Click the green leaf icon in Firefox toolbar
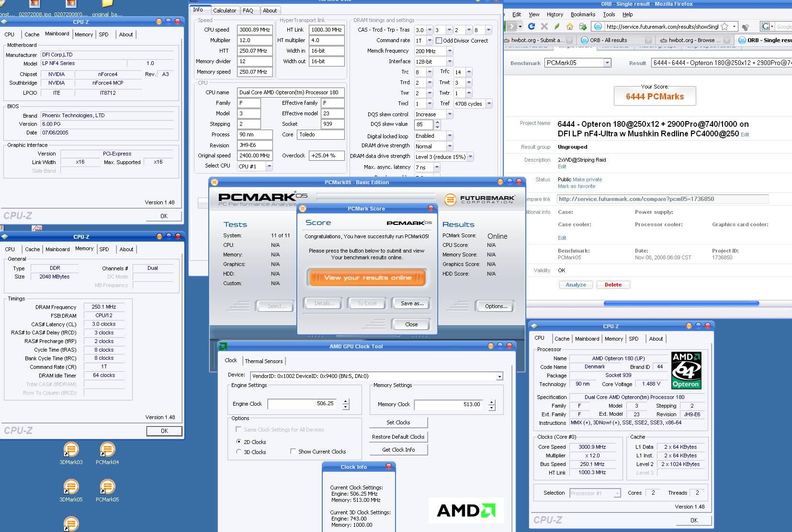Viewport: 792px width, 532px height. pyautogui.click(x=557, y=26)
